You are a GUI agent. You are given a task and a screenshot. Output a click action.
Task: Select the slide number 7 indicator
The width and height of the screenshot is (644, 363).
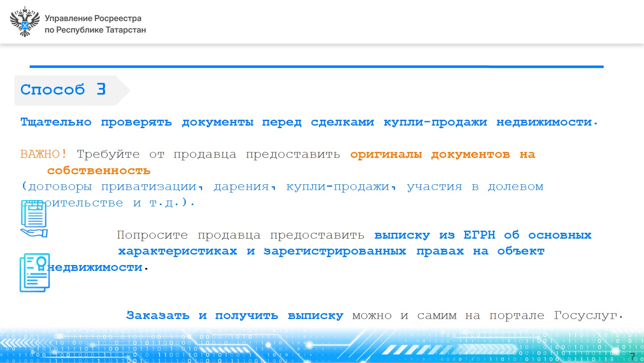click(632, 356)
